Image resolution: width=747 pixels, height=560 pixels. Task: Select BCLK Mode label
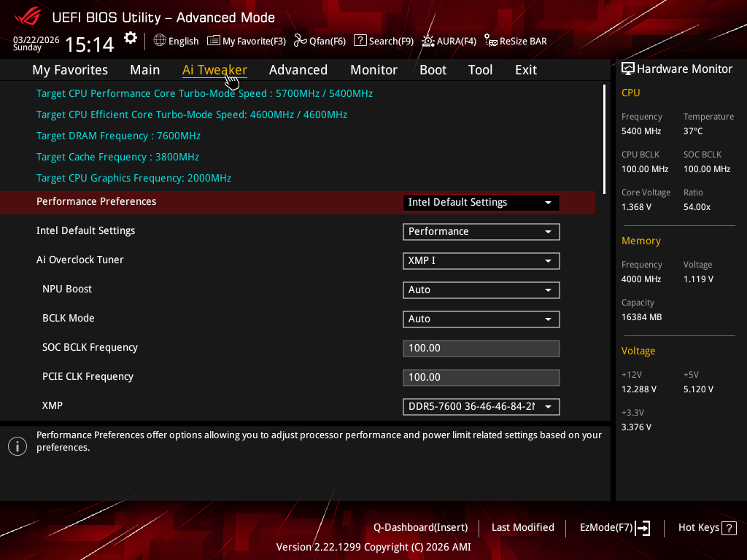(x=68, y=318)
